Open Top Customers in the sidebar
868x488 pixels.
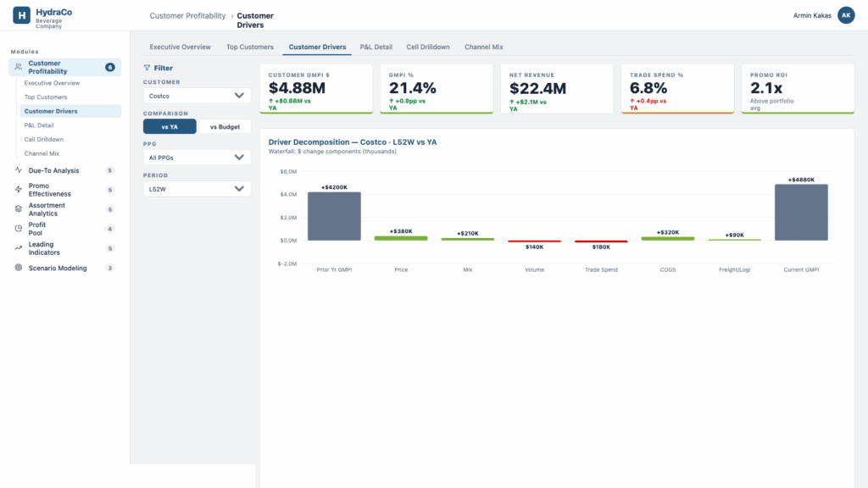70,97
